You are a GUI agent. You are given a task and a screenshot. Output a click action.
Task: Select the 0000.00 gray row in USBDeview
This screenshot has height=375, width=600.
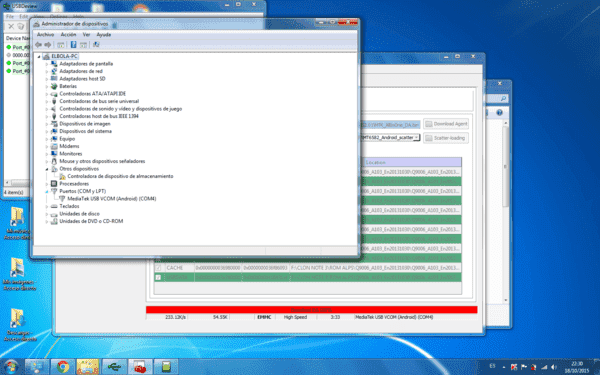pyautogui.click(x=18, y=55)
